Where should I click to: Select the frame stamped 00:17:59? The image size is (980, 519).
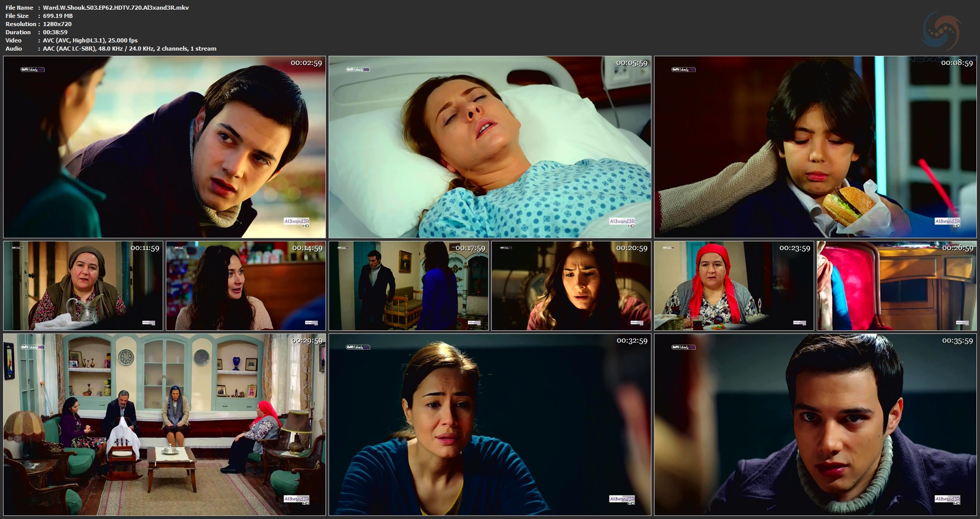(408, 286)
